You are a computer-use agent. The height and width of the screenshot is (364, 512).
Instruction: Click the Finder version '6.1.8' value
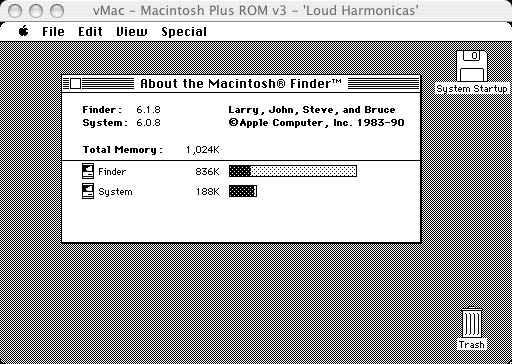[x=148, y=110]
